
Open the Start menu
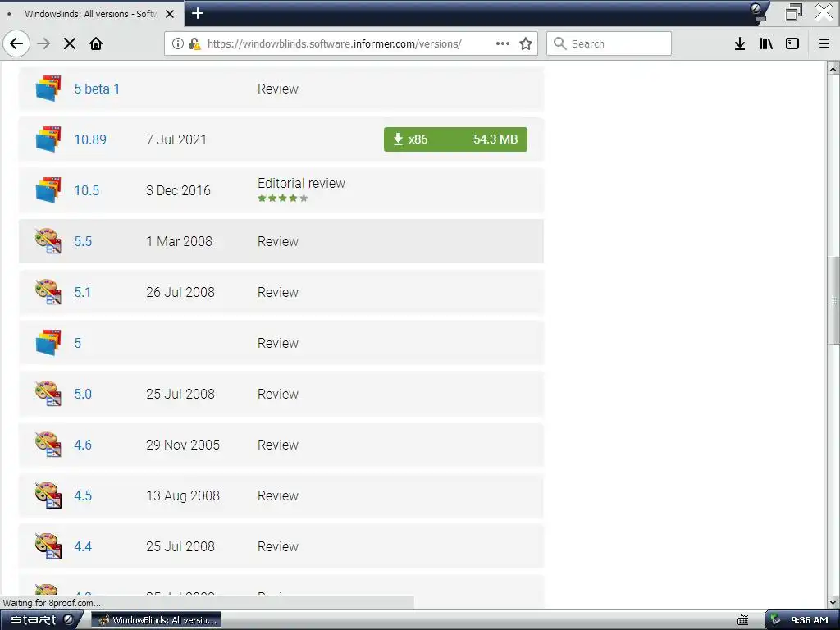coord(39,620)
